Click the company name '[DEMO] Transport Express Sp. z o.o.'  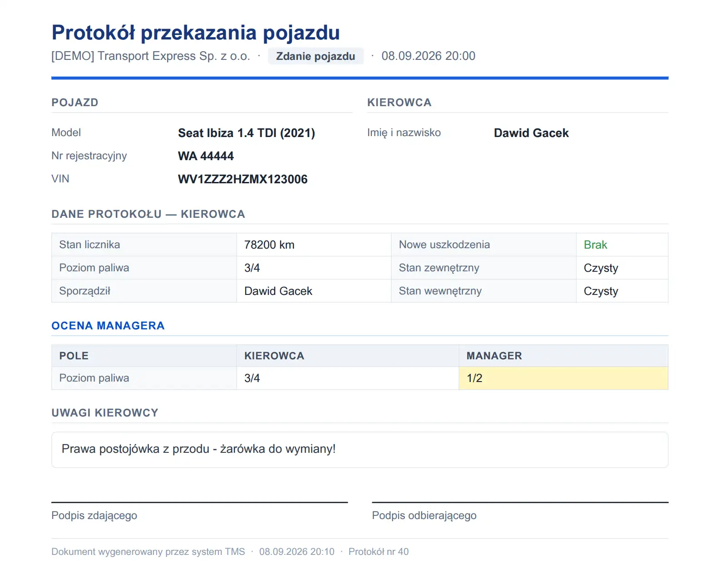(x=151, y=56)
